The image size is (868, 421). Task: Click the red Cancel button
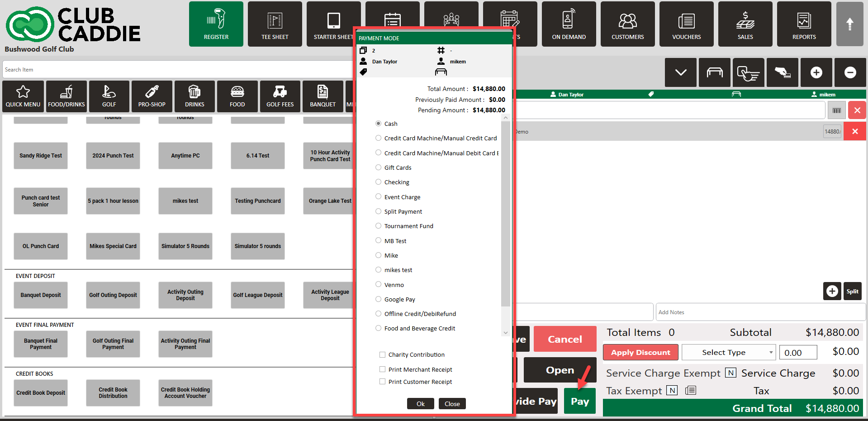tap(564, 339)
